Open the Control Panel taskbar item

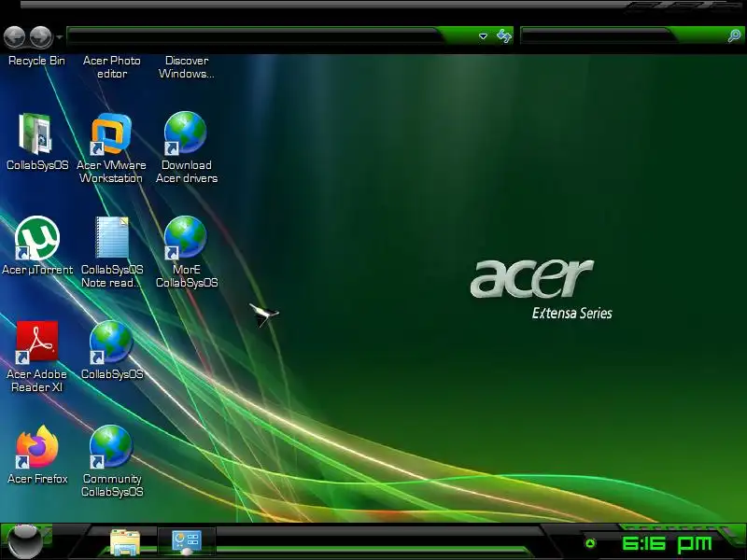(186, 542)
